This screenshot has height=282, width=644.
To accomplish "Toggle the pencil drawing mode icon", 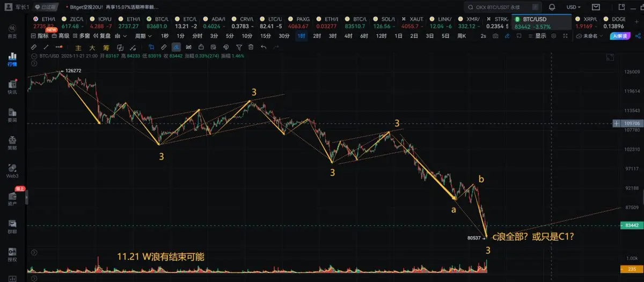I will point(507,36).
